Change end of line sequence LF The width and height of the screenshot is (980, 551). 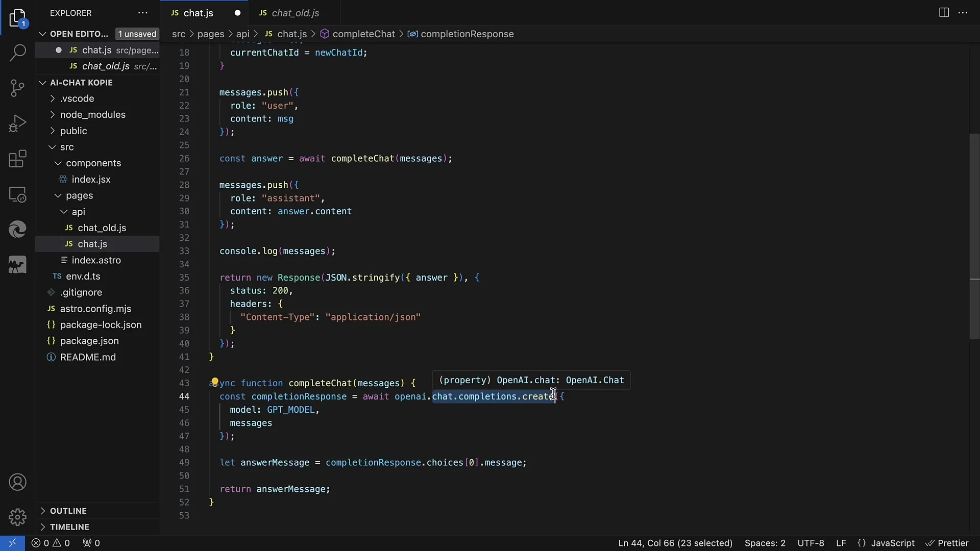click(x=841, y=543)
